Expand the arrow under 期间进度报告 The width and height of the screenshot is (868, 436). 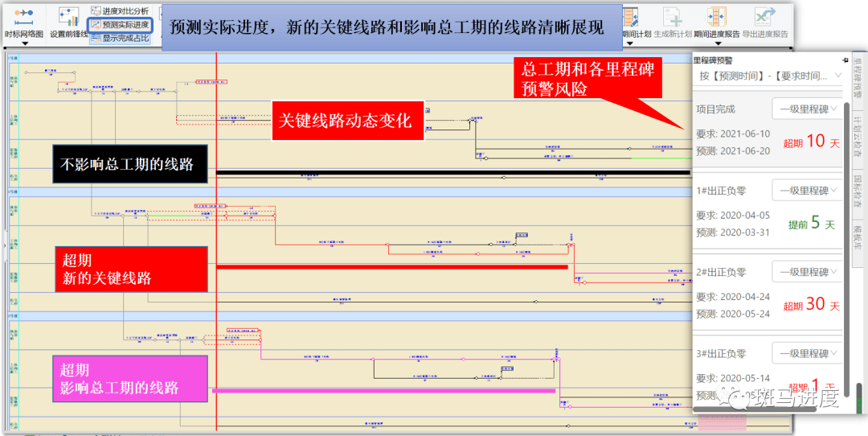click(x=716, y=43)
